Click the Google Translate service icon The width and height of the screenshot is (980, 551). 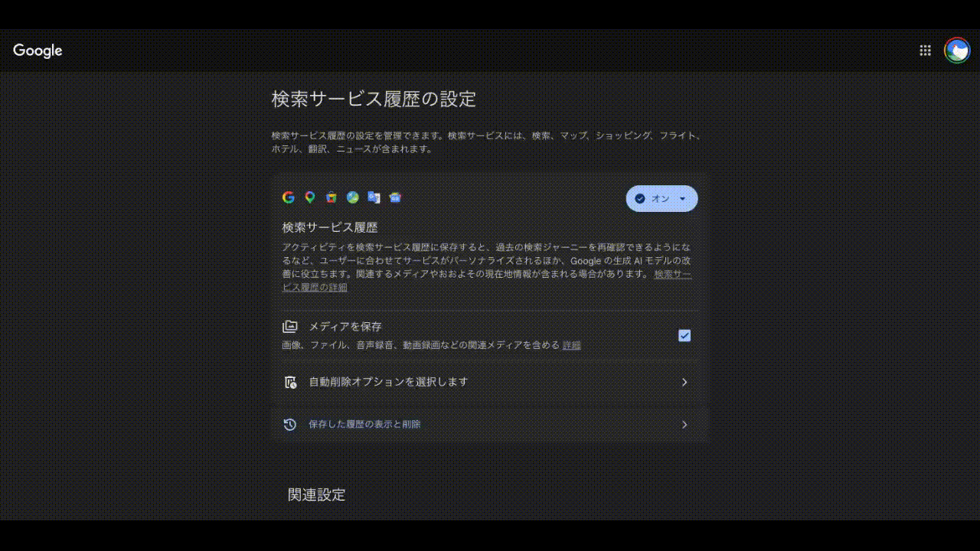tap(374, 197)
